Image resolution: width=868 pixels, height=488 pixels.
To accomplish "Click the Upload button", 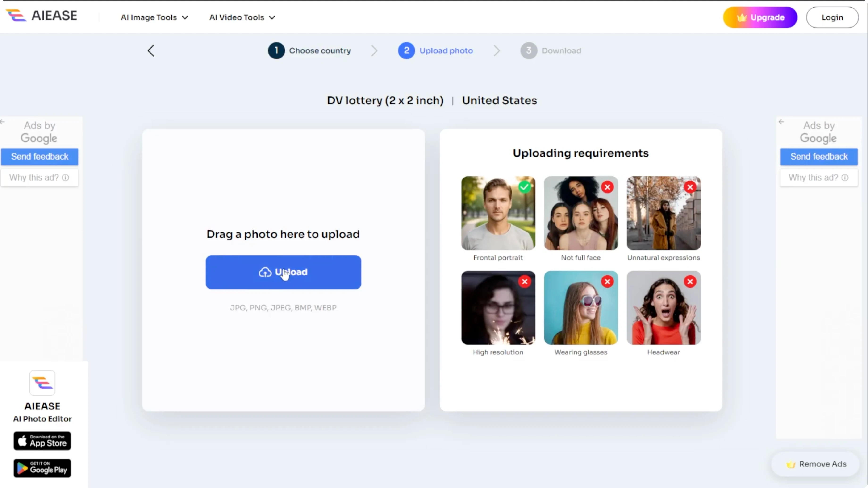I will [x=283, y=272].
